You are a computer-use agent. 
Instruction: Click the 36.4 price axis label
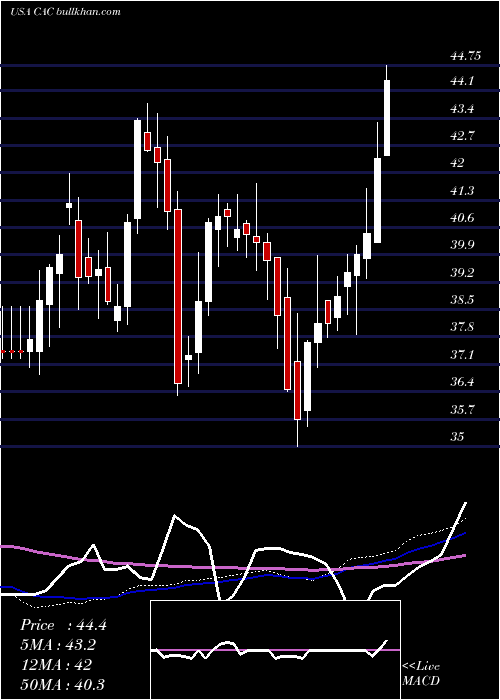point(462,382)
